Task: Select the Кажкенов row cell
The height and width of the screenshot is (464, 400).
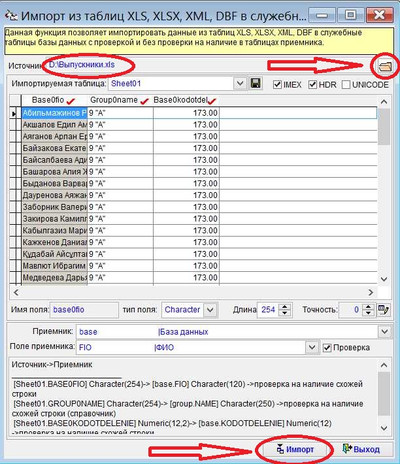Action: pos(54,242)
